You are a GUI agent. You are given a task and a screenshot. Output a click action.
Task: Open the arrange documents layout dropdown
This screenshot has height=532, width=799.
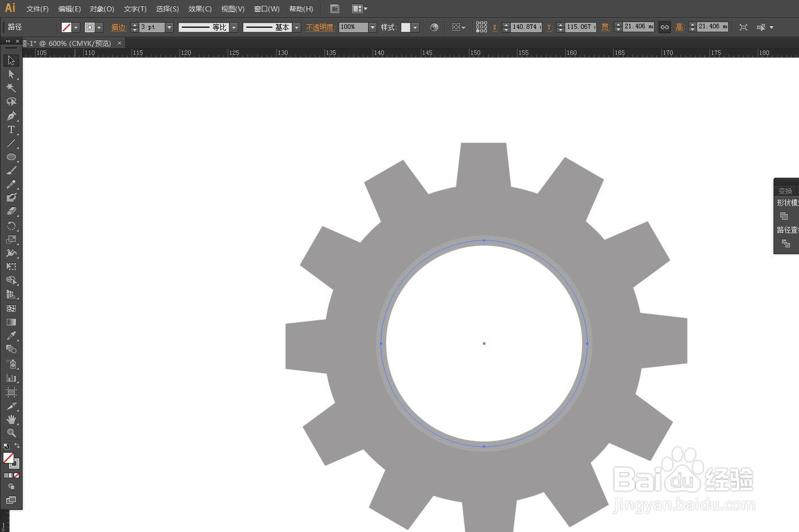(x=360, y=8)
